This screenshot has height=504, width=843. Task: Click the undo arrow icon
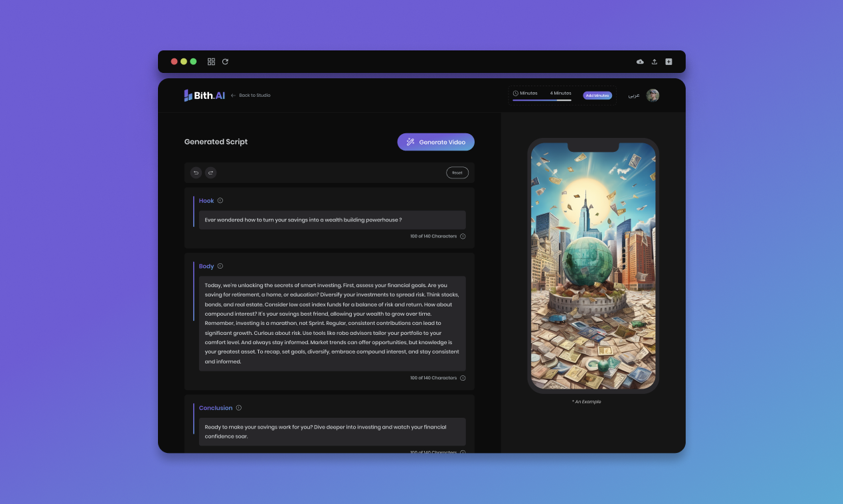(x=196, y=172)
